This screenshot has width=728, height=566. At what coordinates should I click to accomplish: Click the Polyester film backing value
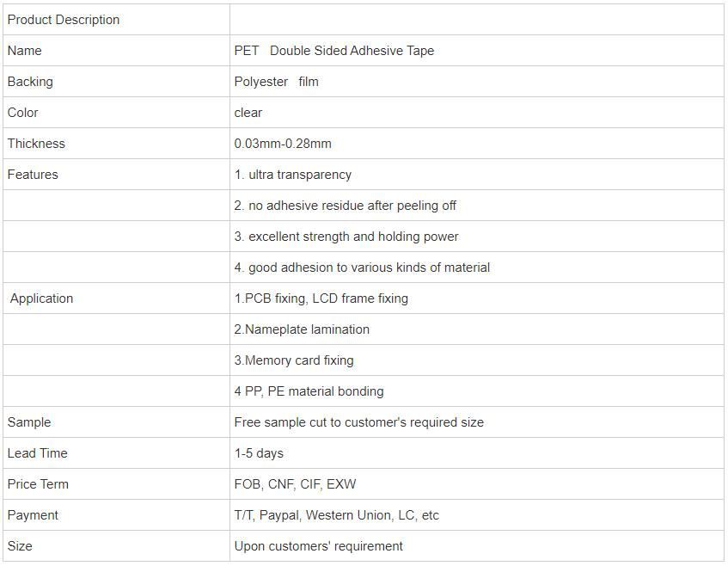point(276,82)
